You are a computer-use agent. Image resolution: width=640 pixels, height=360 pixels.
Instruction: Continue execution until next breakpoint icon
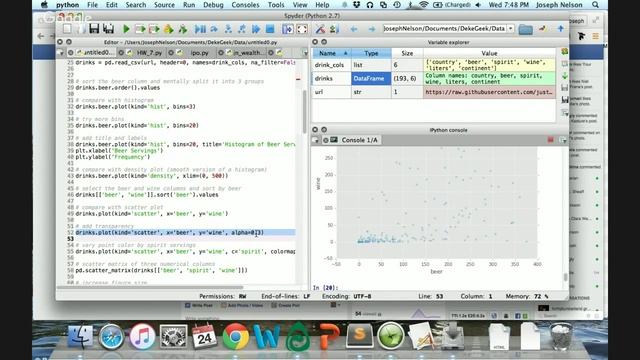click(256, 29)
